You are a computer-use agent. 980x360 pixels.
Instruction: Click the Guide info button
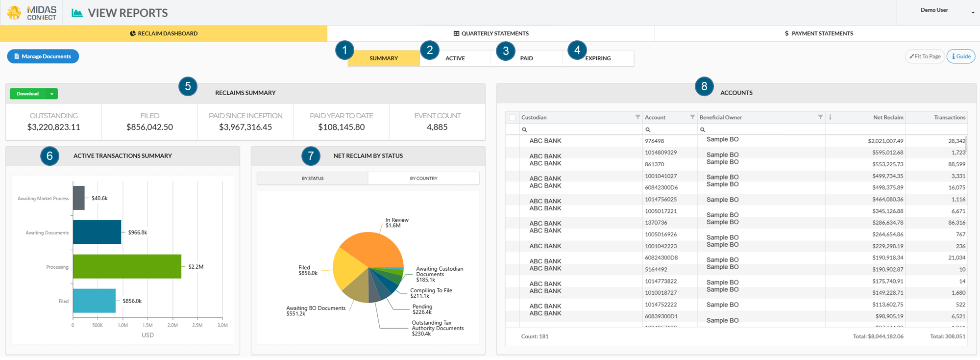960,56
